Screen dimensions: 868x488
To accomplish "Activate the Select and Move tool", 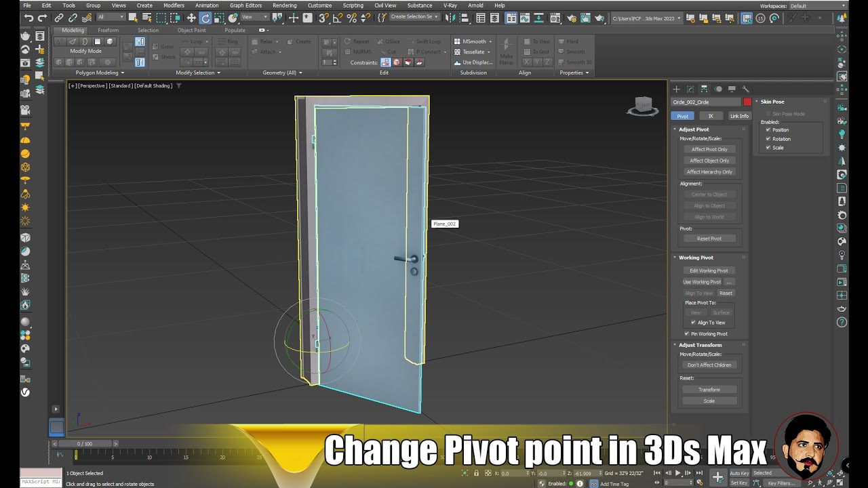I will tap(191, 18).
